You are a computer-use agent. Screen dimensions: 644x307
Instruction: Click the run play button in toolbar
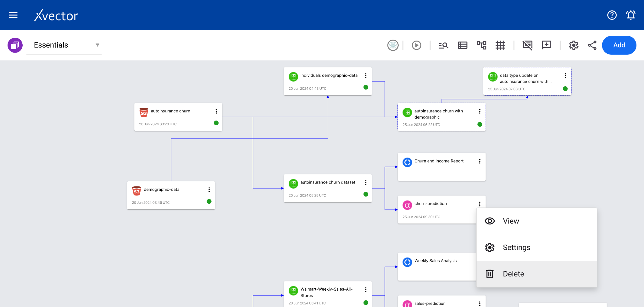(417, 45)
